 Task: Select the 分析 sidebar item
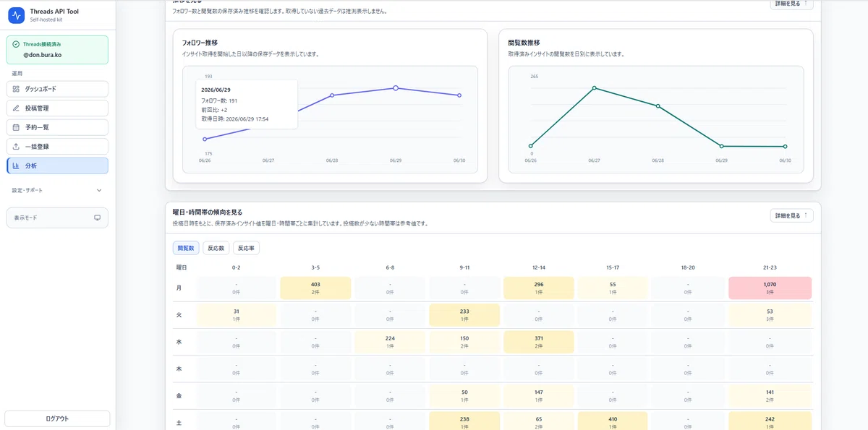57,165
